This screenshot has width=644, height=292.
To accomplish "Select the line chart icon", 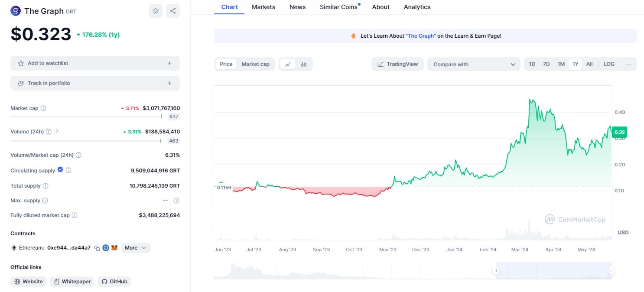I will click(x=288, y=64).
